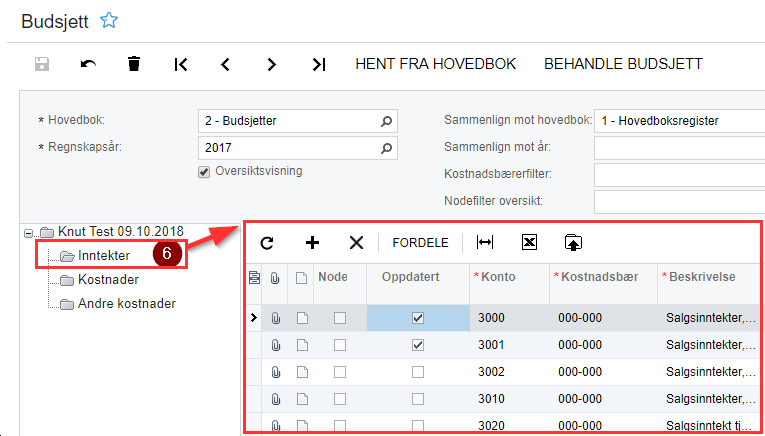The width and height of the screenshot is (765, 436).
Task: Go to last record icon
Action: [x=318, y=64]
